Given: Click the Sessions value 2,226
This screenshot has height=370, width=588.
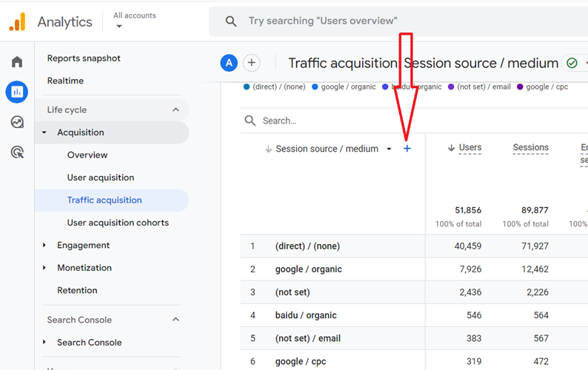Looking at the screenshot, I should 538,292.
